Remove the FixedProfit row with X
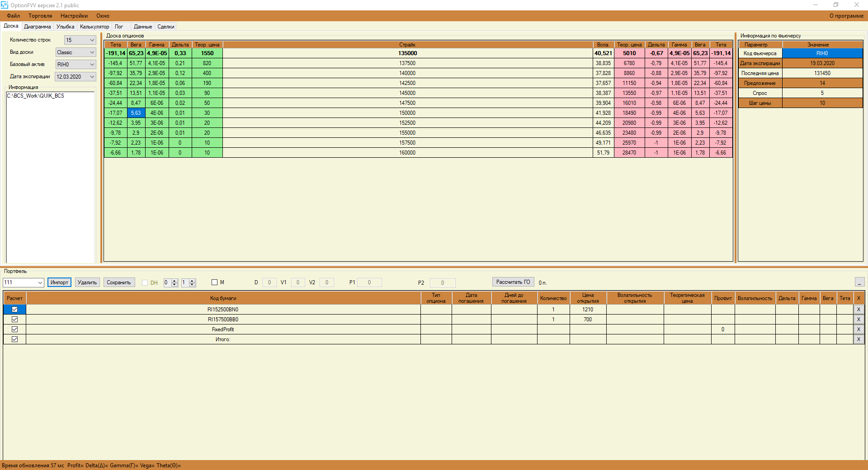Viewport: 868px width, 470px height. [859, 329]
